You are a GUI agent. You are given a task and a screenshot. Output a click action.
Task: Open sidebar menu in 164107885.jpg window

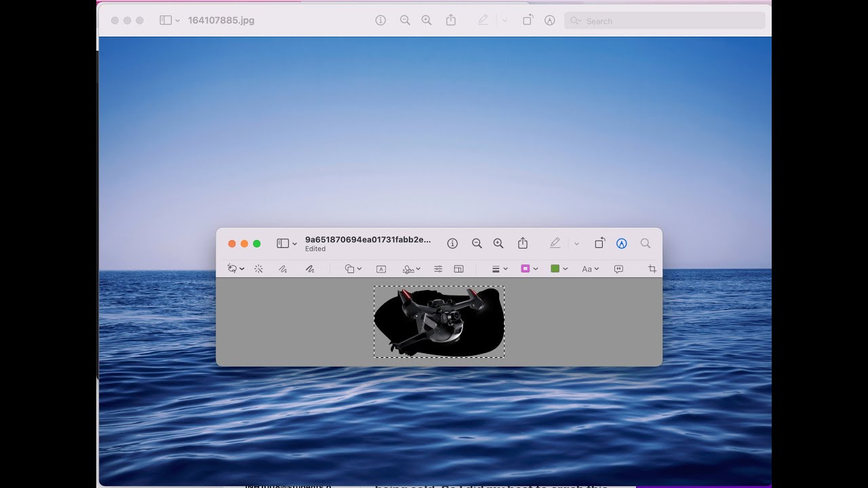pos(170,20)
